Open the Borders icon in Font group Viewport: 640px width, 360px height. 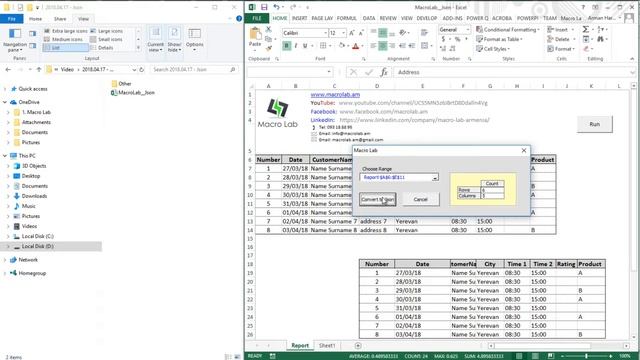pyautogui.click(x=323, y=46)
